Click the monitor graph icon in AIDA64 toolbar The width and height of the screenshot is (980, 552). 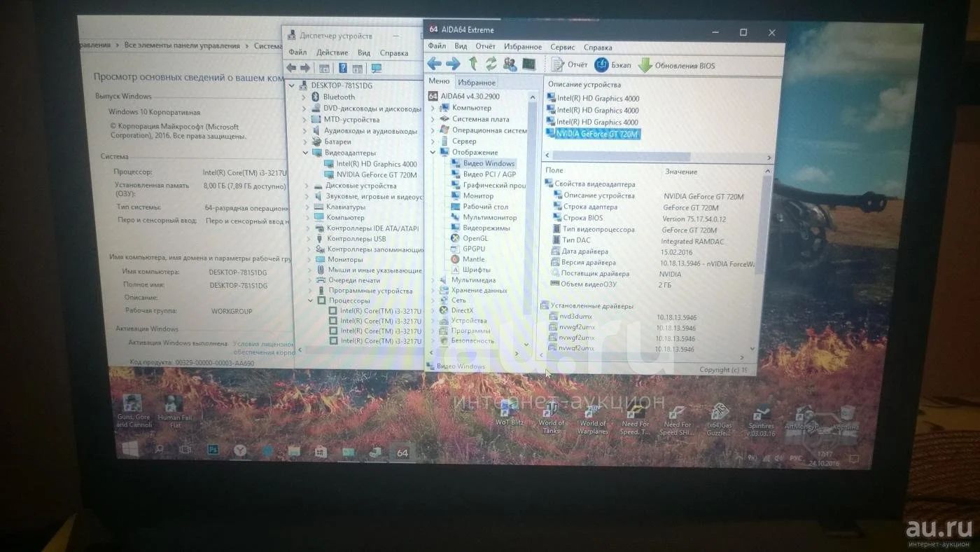528,64
